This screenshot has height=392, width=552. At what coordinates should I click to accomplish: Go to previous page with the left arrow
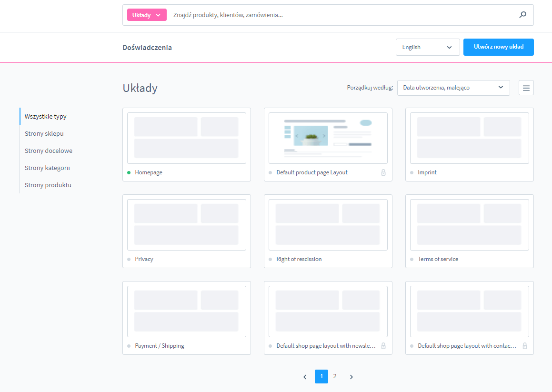305,376
